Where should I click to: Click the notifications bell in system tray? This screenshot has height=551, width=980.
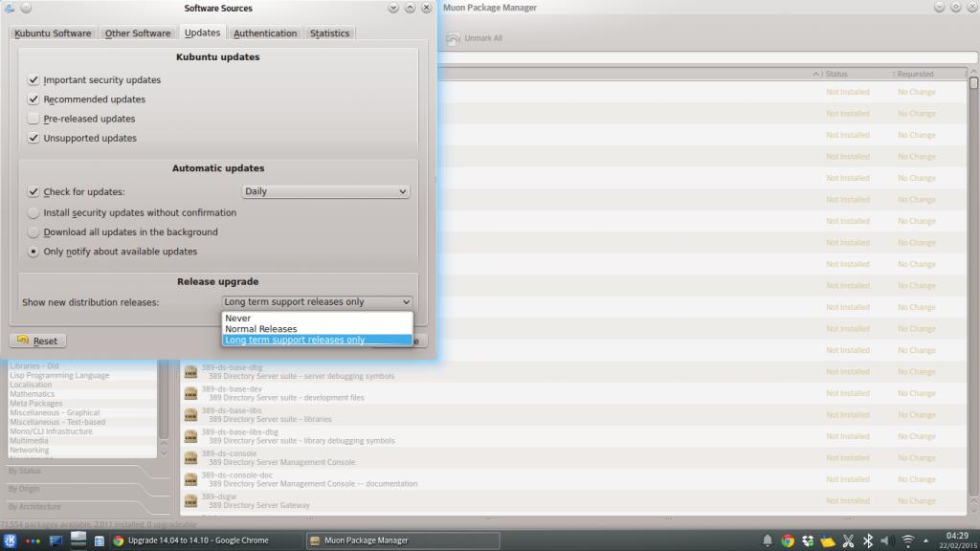click(x=768, y=540)
